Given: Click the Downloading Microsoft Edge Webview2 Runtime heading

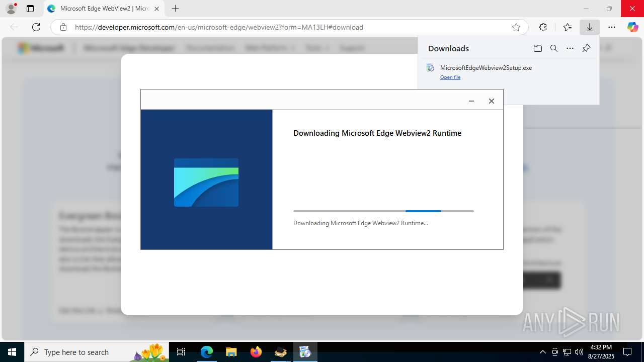Looking at the screenshot, I should tap(377, 133).
